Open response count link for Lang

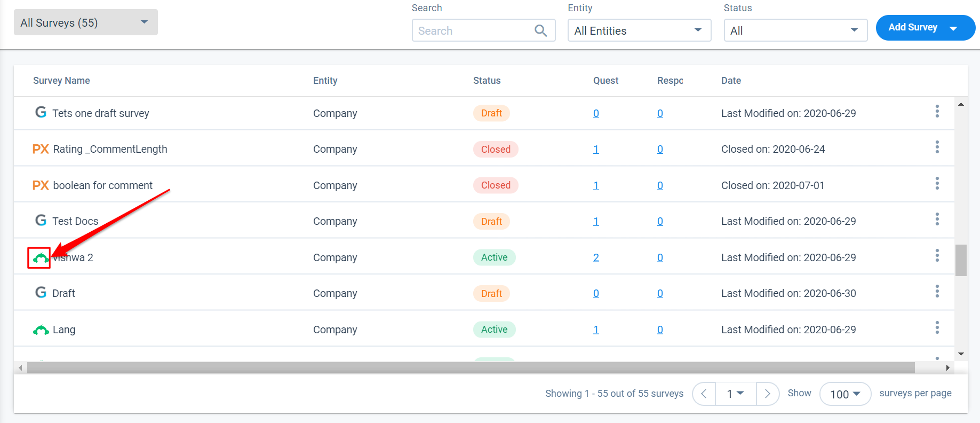point(660,330)
